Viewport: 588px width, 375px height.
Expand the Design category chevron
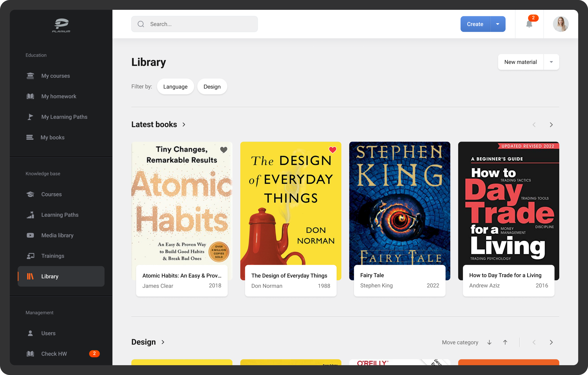[x=163, y=342]
